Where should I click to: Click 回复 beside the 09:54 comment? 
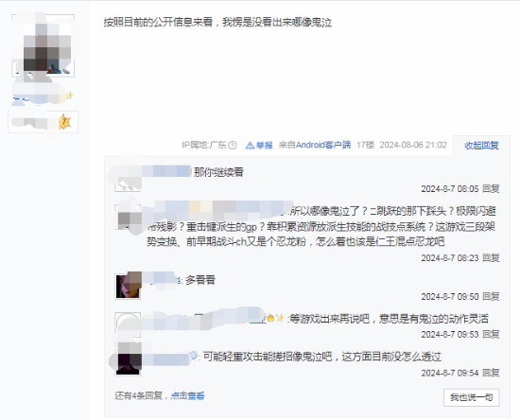click(491, 373)
